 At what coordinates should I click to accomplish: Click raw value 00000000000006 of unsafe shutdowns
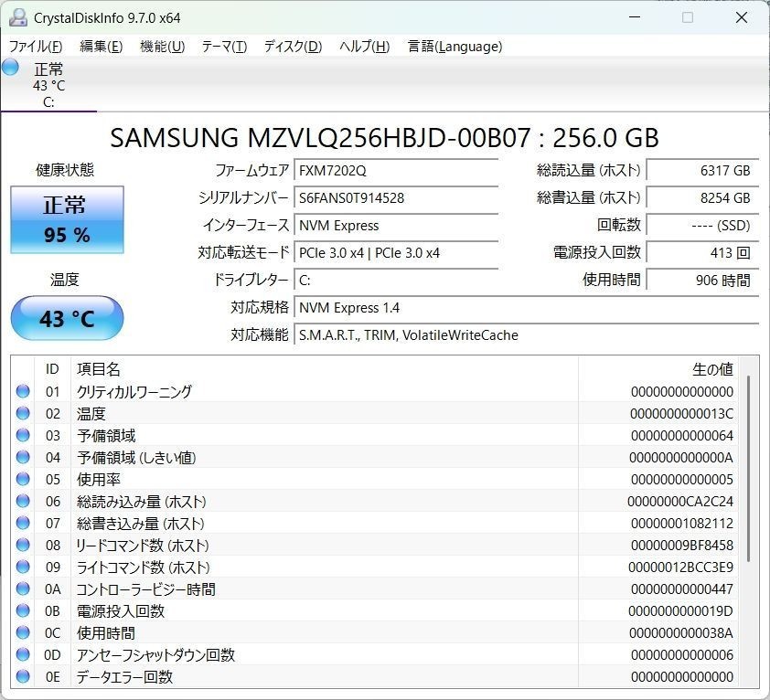click(x=681, y=655)
